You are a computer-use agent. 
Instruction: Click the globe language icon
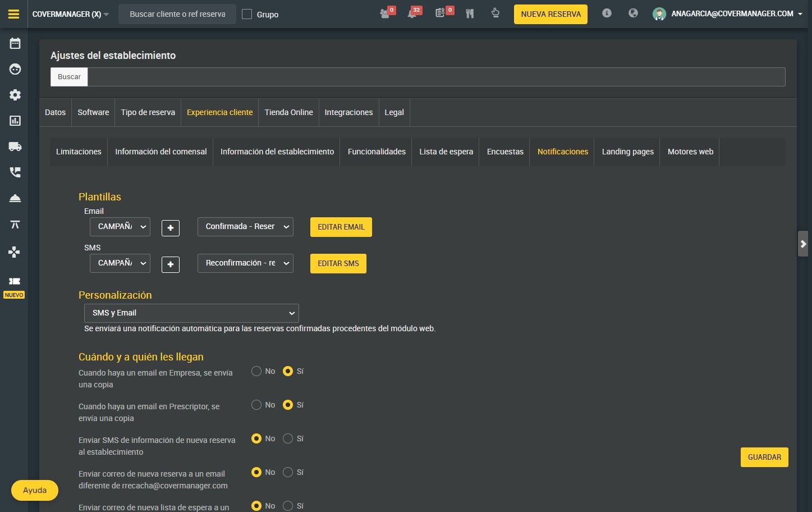(633, 13)
